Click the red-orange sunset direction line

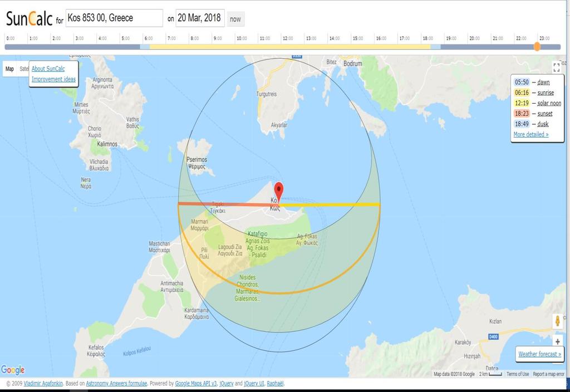pyautogui.click(x=228, y=205)
